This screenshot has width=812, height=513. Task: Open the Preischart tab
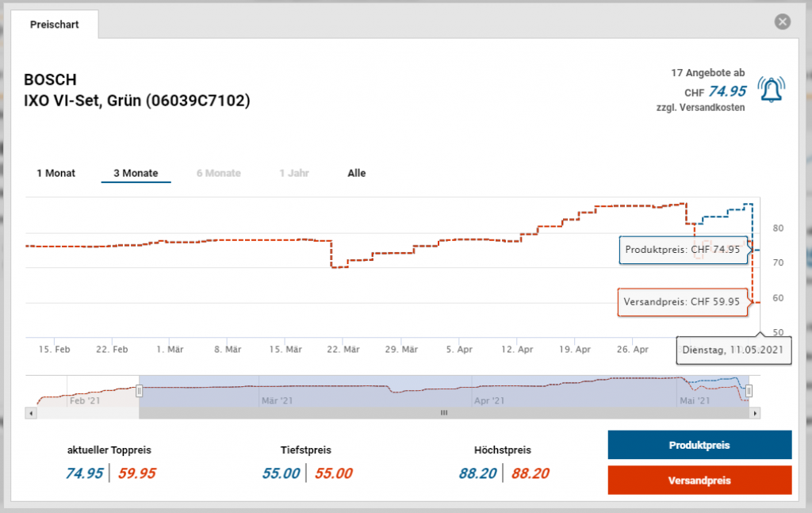click(x=54, y=25)
